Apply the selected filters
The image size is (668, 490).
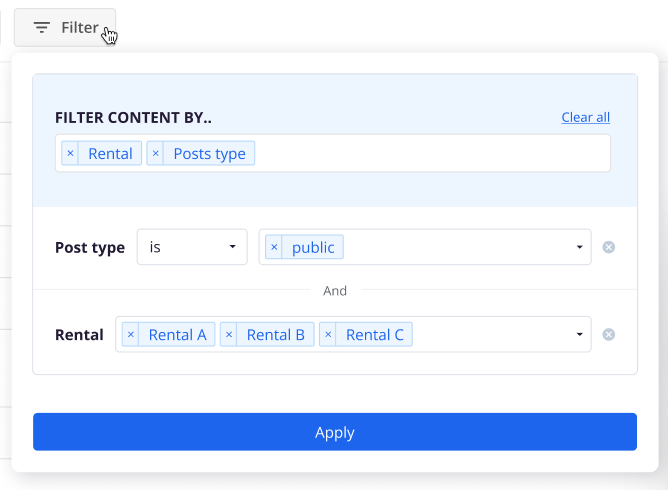coord(335,432)
